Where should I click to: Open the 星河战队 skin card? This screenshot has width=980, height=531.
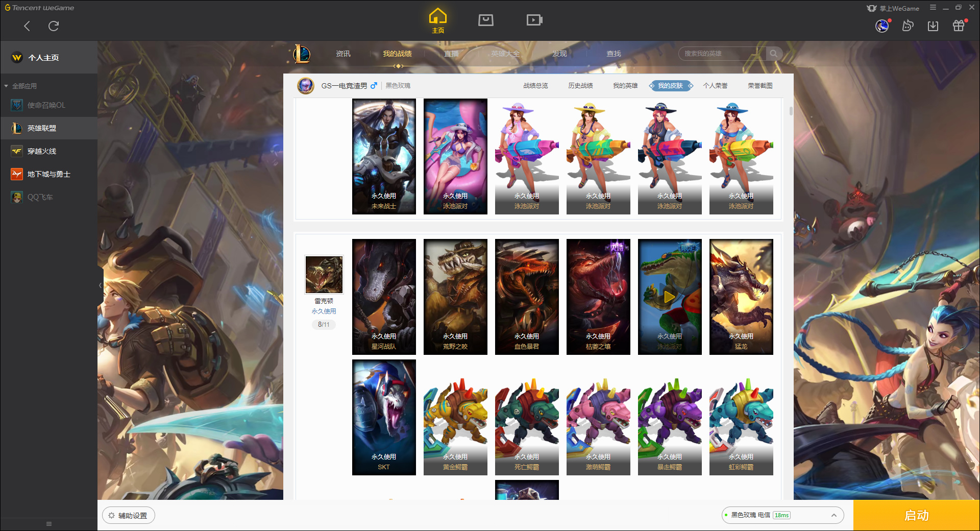[384, 297]
